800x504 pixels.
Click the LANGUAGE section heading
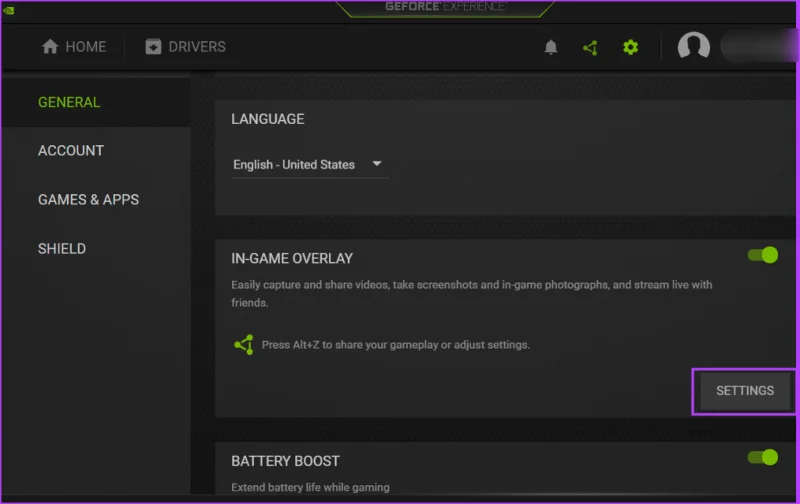click(x=268, y=119)
